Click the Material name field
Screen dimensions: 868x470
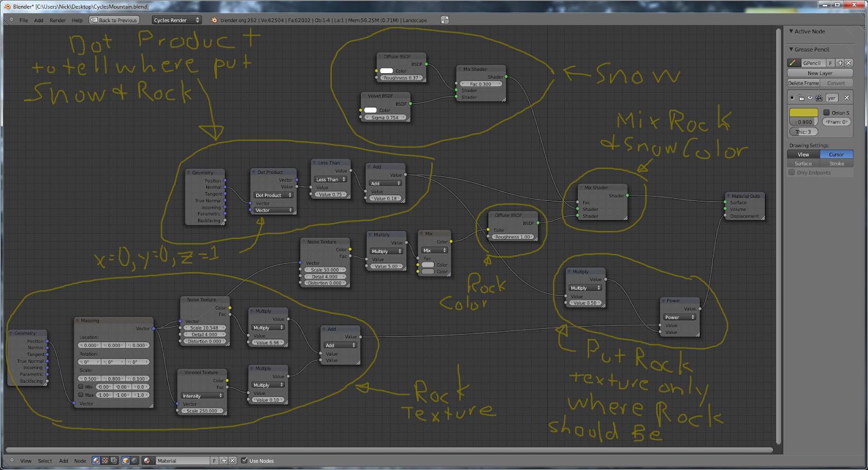point(182,461)
